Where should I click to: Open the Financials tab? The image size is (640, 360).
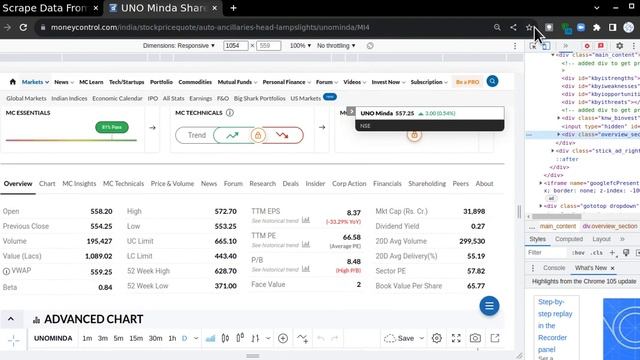click(x=387, y=184)
